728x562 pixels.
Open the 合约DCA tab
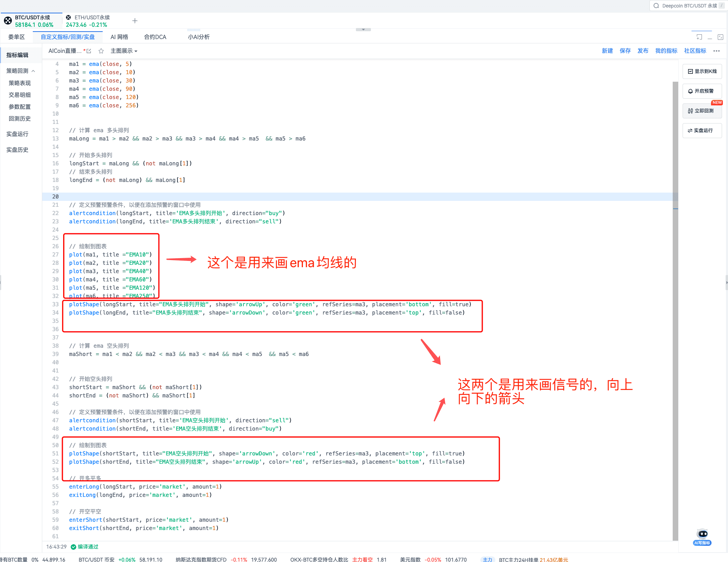[155, 37]
